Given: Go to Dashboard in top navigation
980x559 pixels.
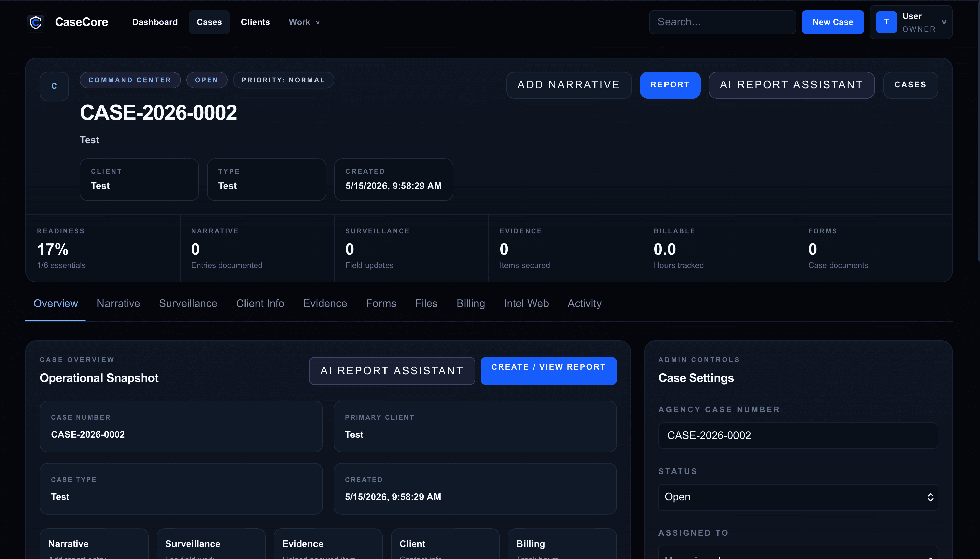Looking at the screenshot, I should [x=155, y=22].
